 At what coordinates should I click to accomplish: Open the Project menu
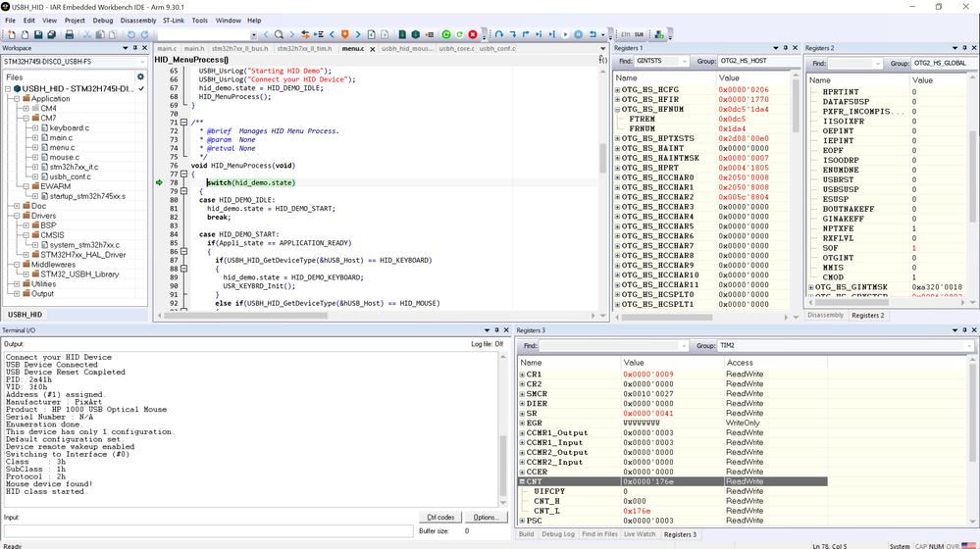[x=75, y=21]
